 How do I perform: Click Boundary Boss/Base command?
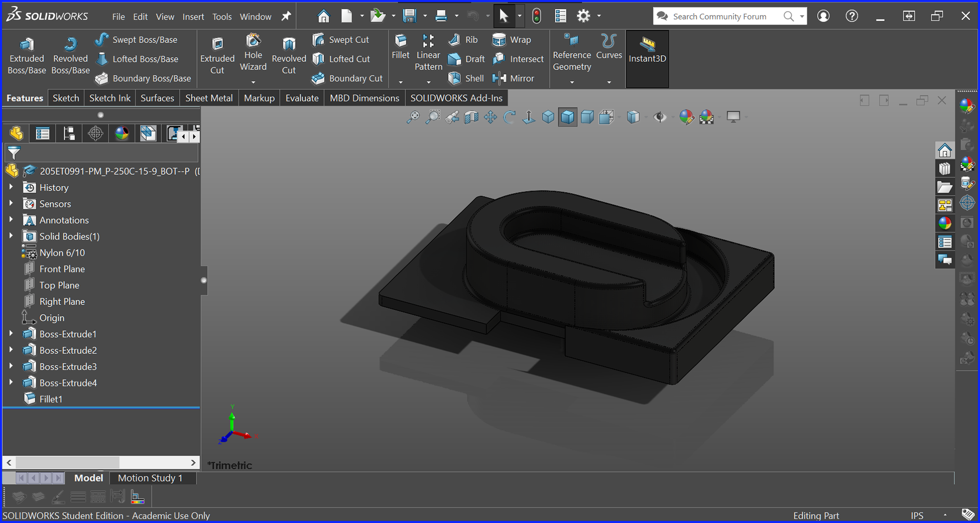click(143, 78)
